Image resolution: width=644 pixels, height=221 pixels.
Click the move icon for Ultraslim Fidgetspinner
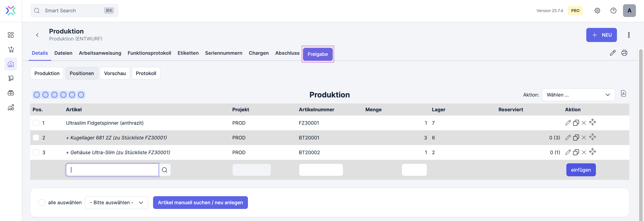click(592, 122)
